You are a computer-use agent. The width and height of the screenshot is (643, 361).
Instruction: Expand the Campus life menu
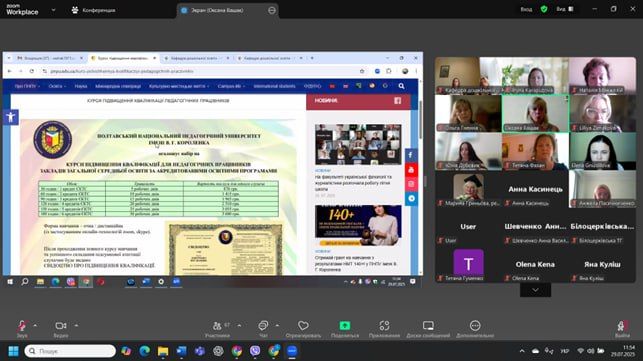click(231, 86)
